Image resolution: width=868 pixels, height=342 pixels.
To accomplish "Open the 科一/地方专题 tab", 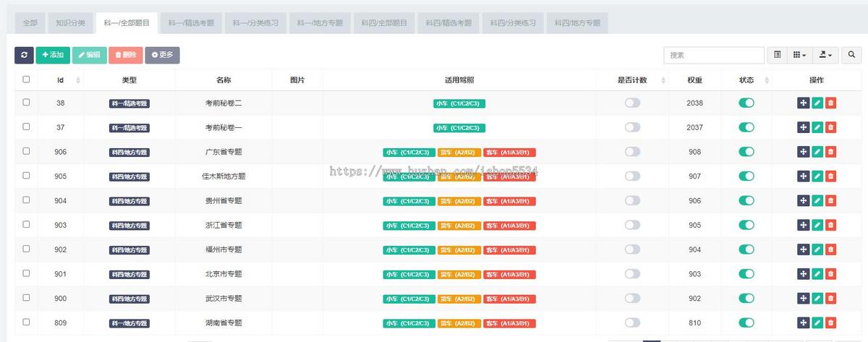I will pos(320,22).
